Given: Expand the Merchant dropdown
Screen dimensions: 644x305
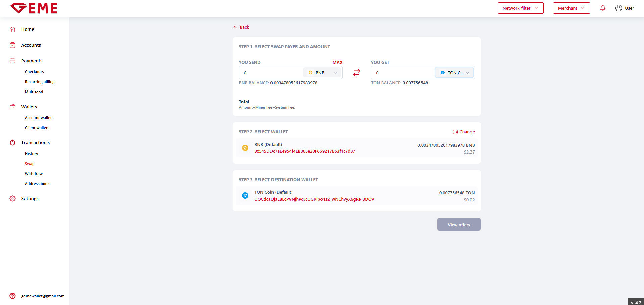Looking at the screenshot, I should (571, 8).
